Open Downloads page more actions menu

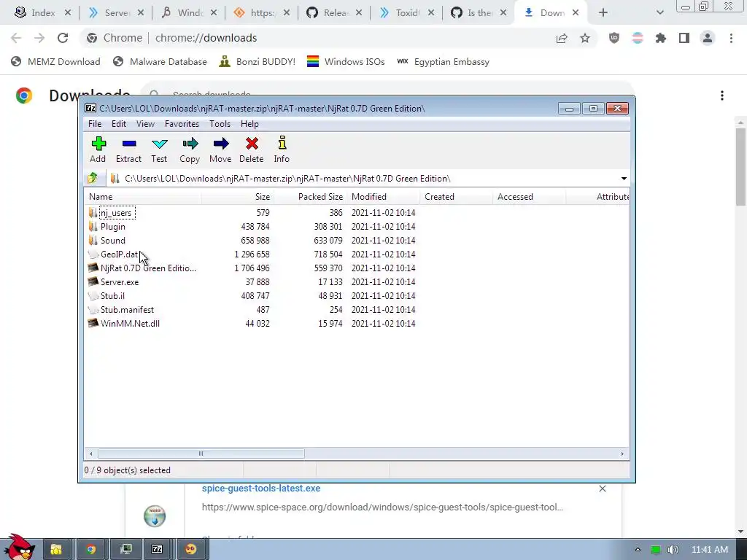(722, 96)
